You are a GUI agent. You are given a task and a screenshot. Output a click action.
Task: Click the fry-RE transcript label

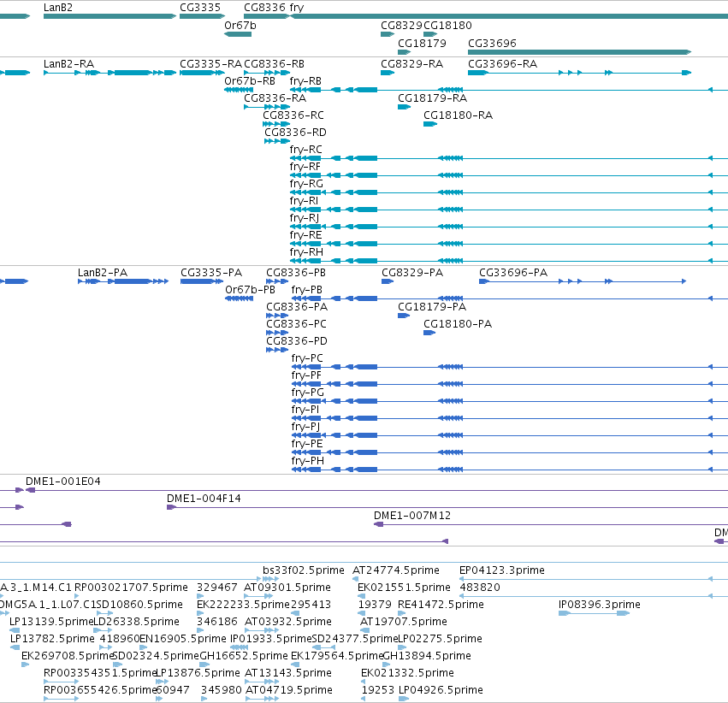[306, 235]
